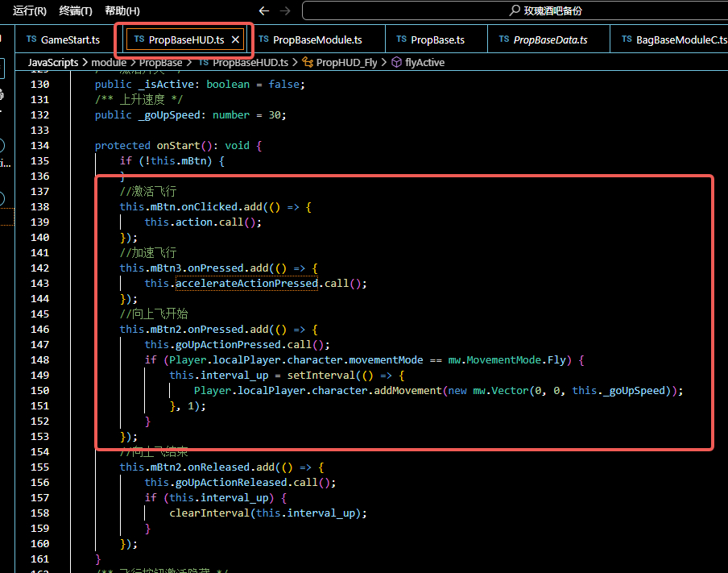Click the accelerateActionPressed identifier
The height and width of the screenshot is (573, 728).
click(246, 283)
